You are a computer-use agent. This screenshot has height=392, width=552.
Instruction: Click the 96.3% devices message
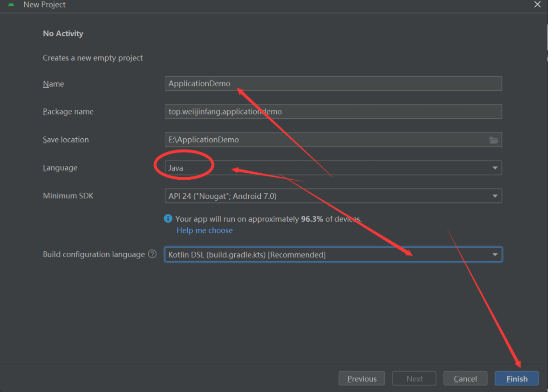pyautogui.click(x=268, y=219)
